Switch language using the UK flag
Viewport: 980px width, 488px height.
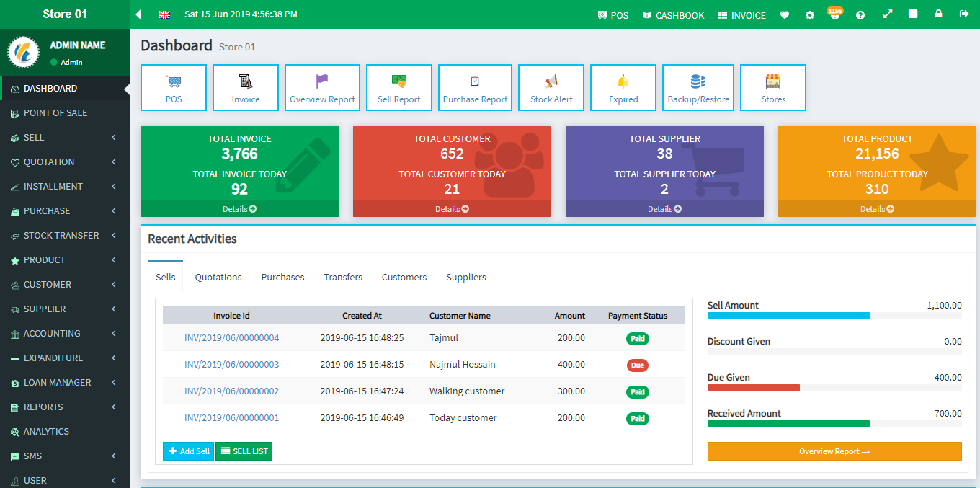coord(164,14)
